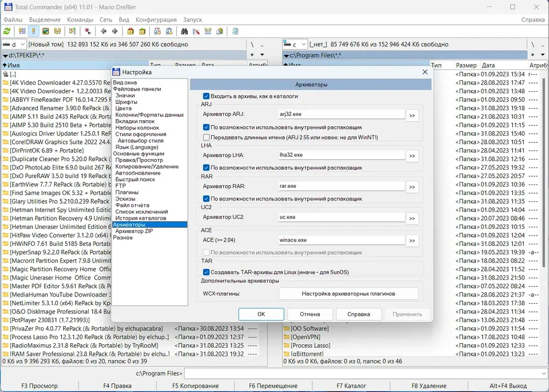Click the Notepad icon in toolbar
Viewport: 549px width, 392px height.
click(236, 31)
